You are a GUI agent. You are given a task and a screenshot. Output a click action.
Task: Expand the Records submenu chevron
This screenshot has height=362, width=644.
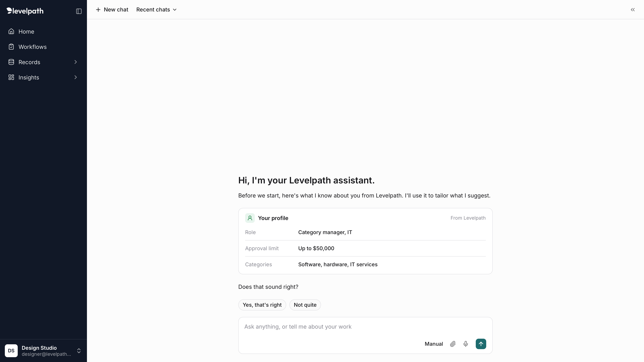[x=75, y=62]
